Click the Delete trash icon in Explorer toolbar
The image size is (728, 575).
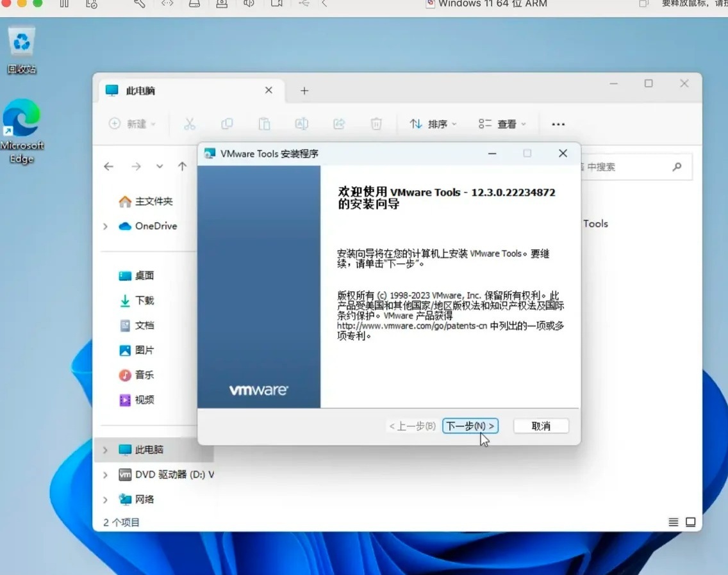pos(376,124)
